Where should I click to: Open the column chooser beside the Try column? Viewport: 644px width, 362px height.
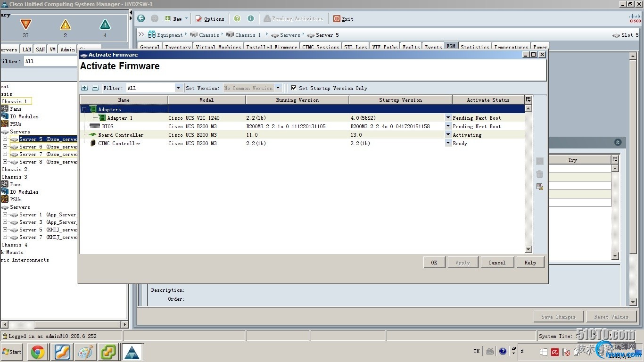tap(615, 160)
